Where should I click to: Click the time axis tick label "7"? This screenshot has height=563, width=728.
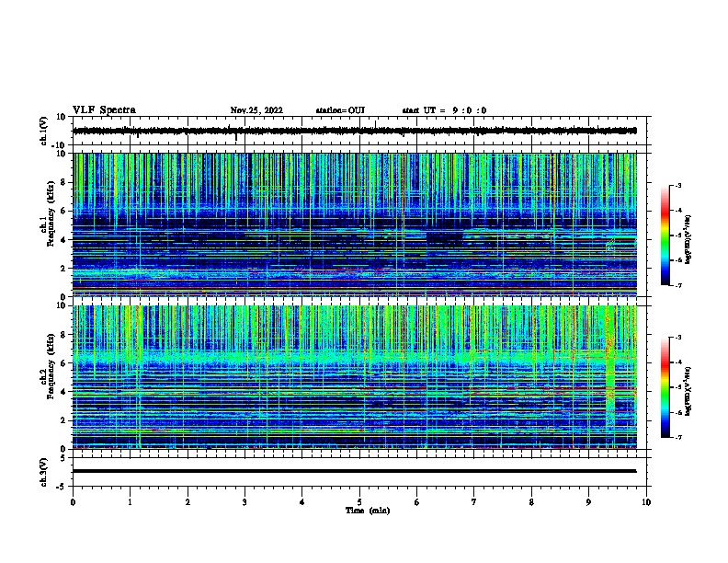(x=474, y=502)
